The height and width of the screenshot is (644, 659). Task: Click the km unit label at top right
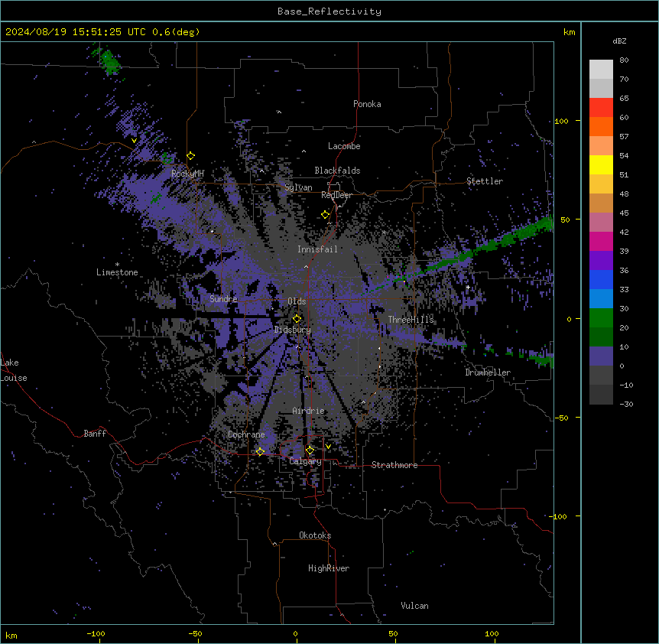tap(570, 32)
